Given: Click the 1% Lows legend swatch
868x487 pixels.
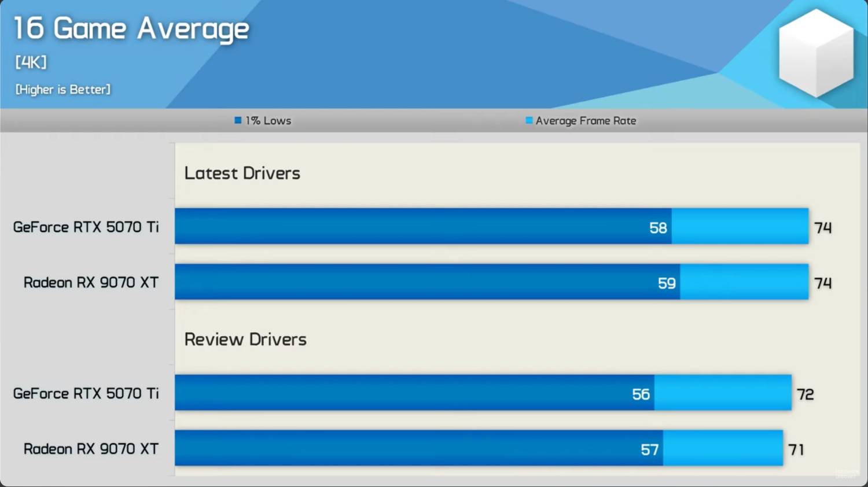Looking at the screenshot, I should [238, 120].
